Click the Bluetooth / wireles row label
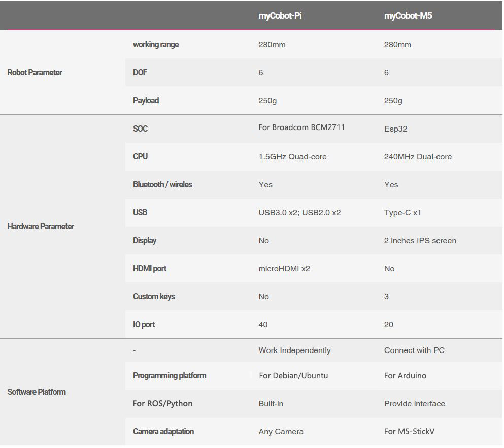 (x=162, y=185)
